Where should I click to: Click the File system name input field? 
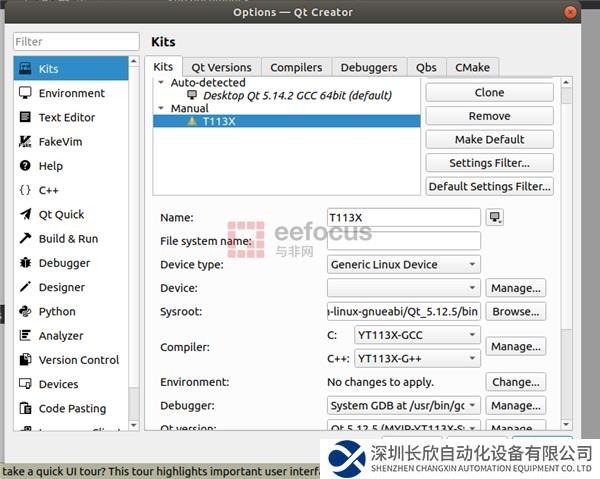point(404,241)
